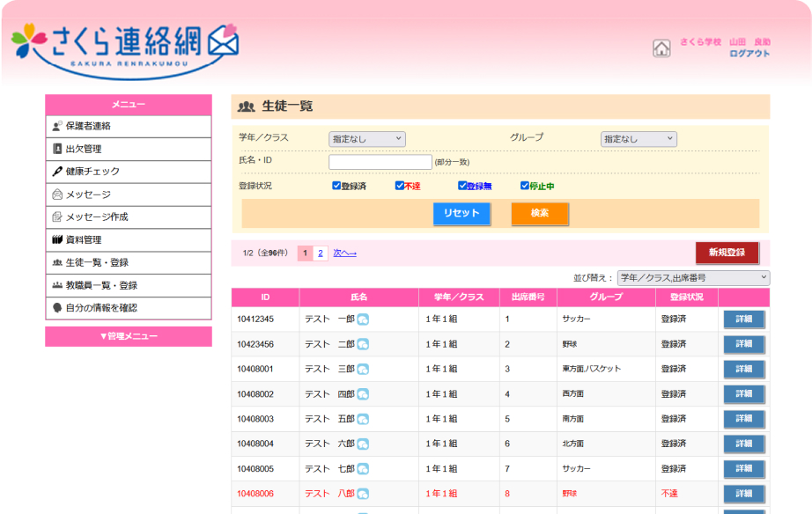
Task: Click the orange 検索 button
Action: (x=540, y=213)
